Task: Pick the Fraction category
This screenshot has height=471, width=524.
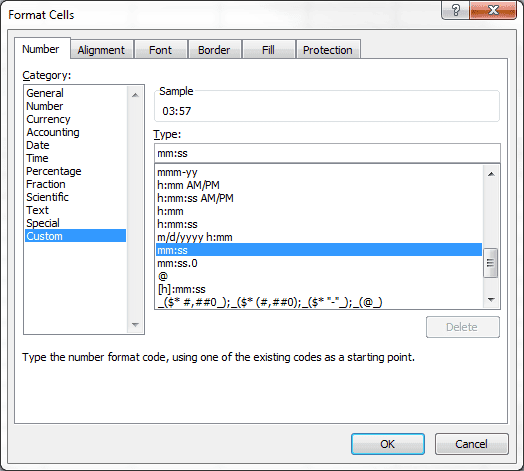Action: coord(76,184)
